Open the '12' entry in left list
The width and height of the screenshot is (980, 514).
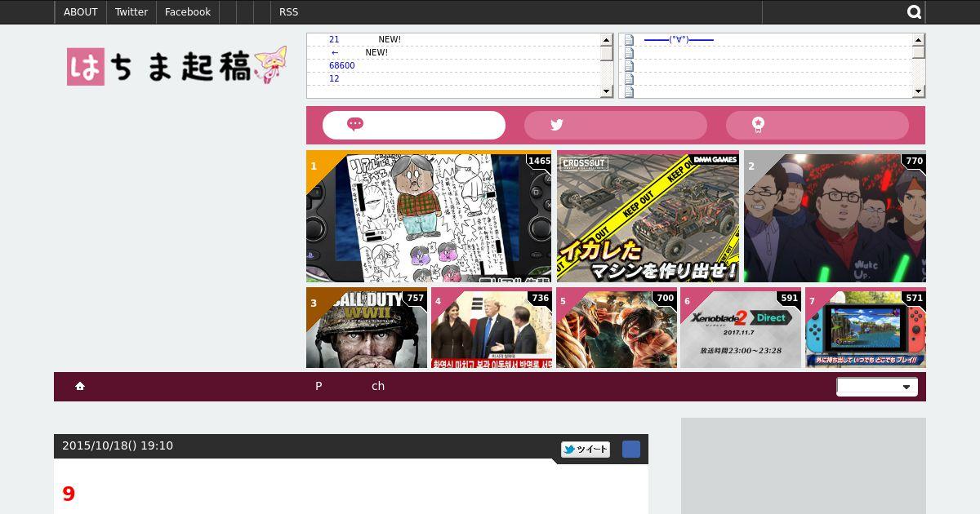click(x=334, y=78)
